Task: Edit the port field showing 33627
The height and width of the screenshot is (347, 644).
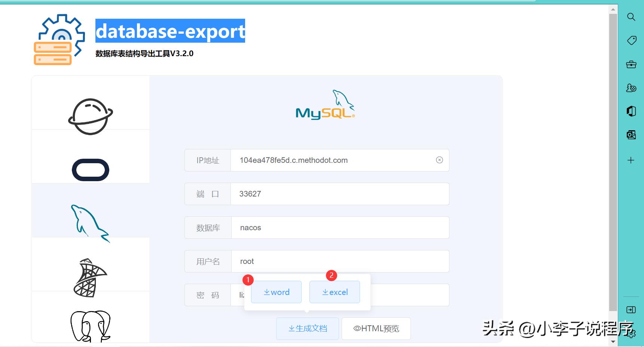Action: pos(340,194)
